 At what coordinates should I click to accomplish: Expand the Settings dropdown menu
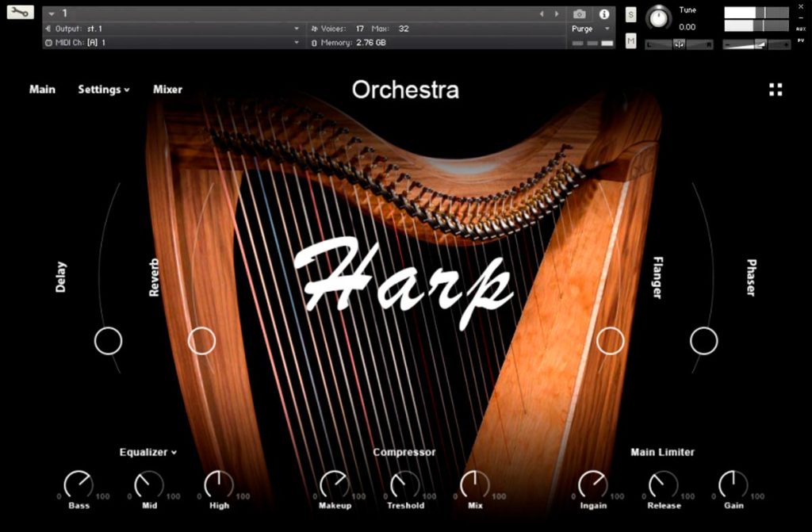104,90
